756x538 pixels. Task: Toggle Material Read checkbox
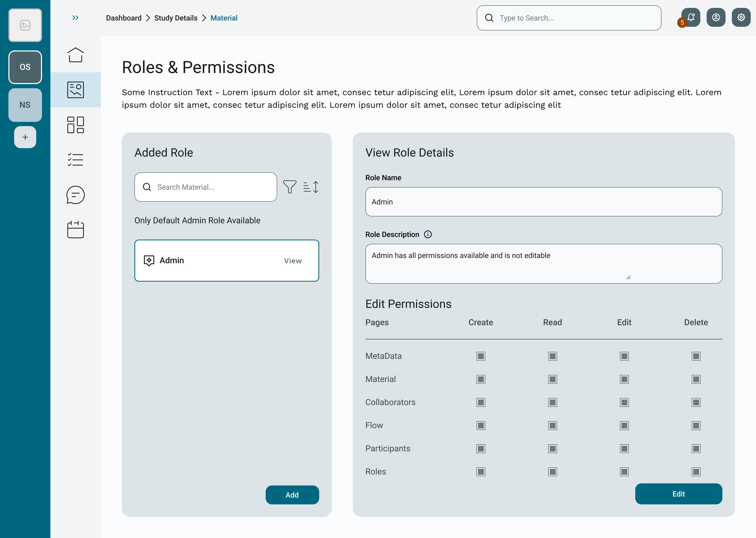553,379
